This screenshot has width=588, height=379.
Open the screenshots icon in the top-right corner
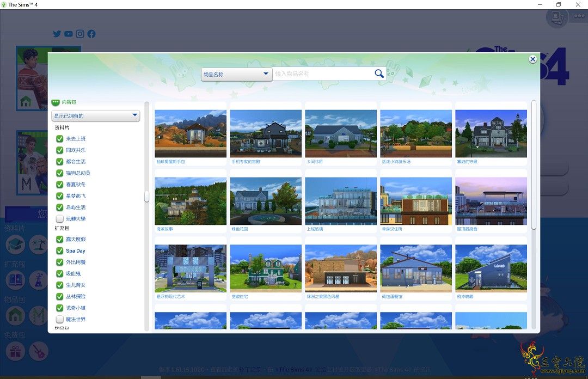(557, 17)
